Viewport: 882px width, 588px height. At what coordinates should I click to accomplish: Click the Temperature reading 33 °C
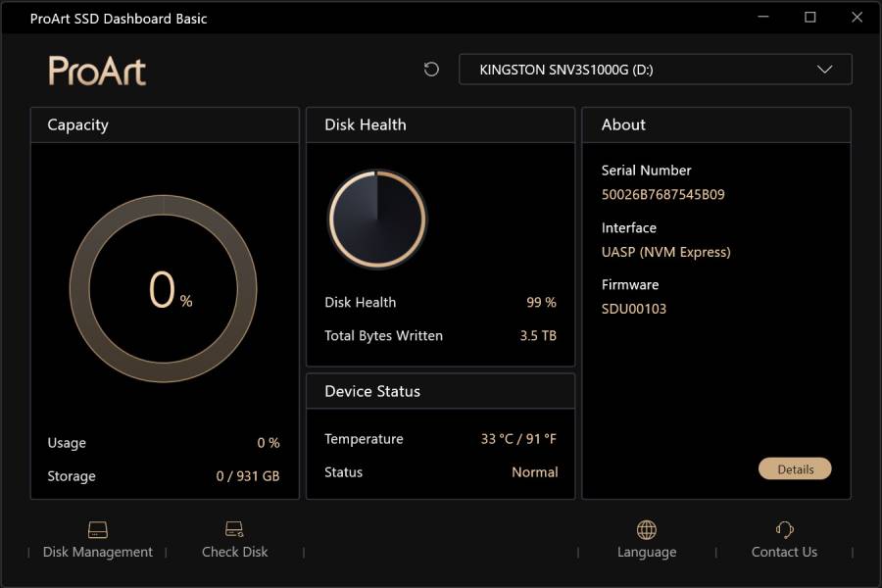497,439
